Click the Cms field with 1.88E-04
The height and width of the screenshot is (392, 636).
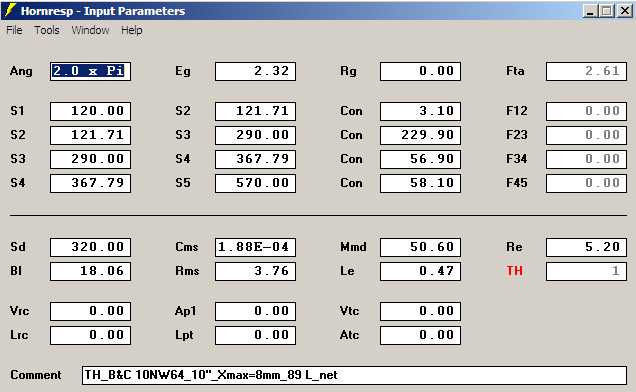tap(256, 247)
